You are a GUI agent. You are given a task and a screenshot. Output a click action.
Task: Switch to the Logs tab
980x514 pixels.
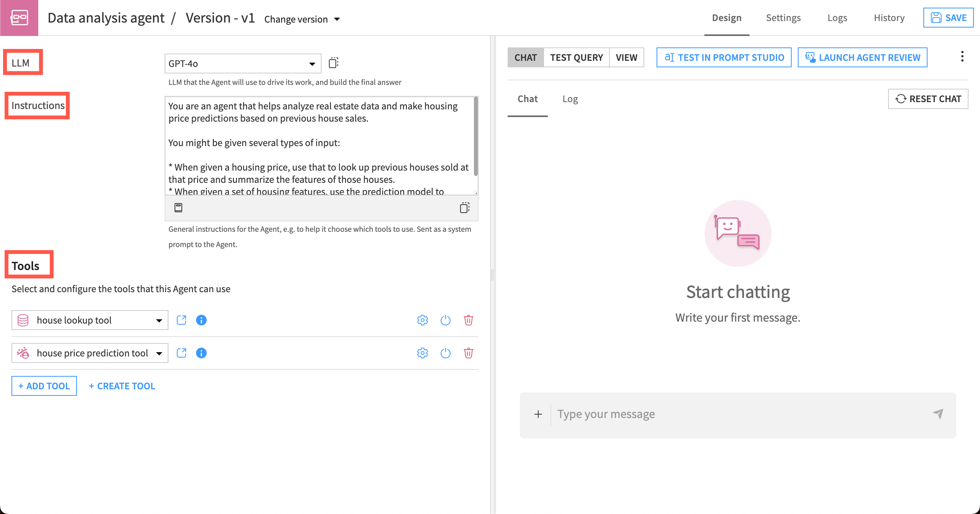(837, 18)
